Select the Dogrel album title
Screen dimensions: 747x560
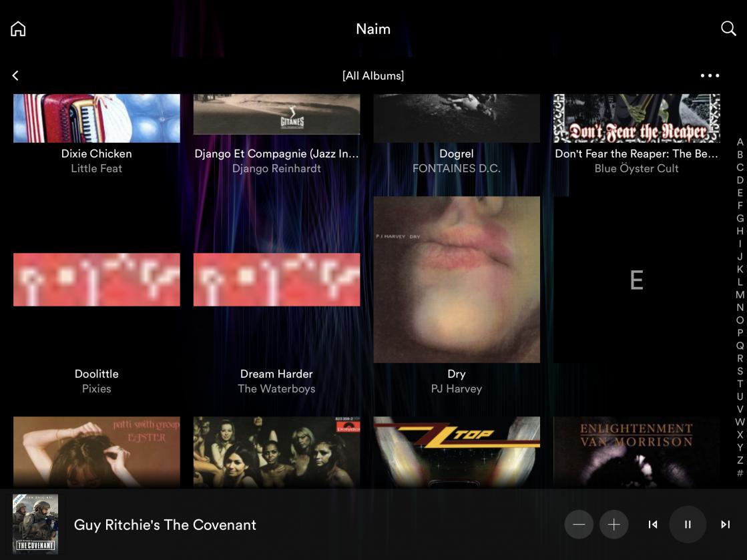pyautogui.click(x=457, y=154)
